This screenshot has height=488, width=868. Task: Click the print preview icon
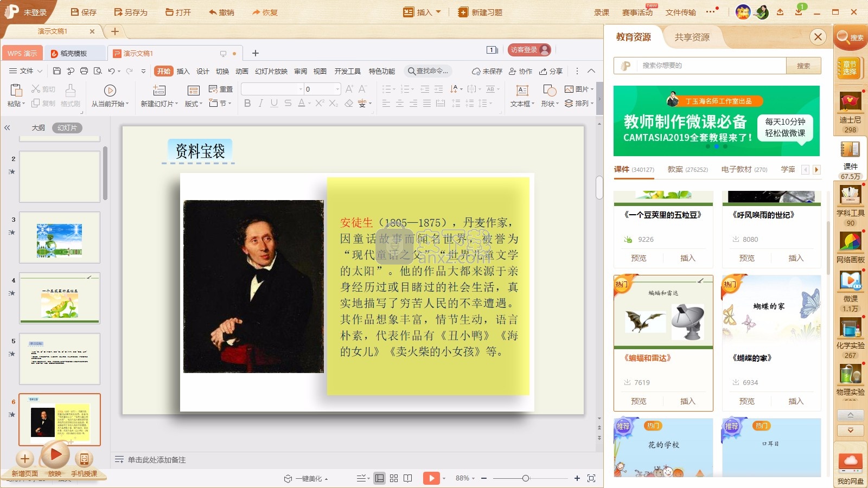(98, 71)
